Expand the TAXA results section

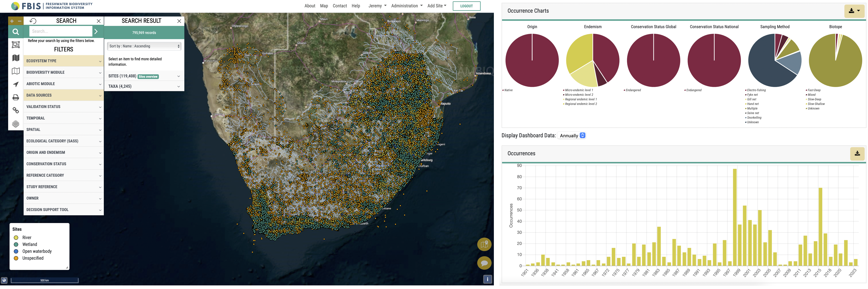(144, 86)
